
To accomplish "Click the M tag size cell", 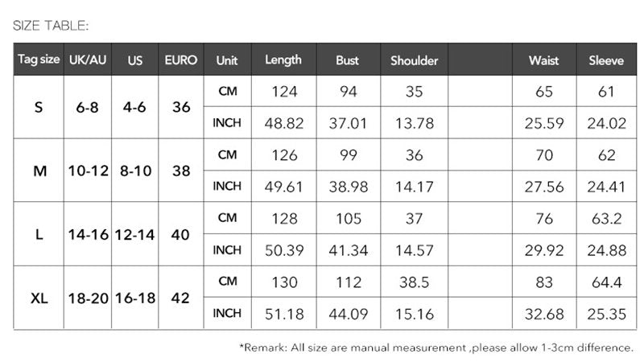I will tap(39, 171).
